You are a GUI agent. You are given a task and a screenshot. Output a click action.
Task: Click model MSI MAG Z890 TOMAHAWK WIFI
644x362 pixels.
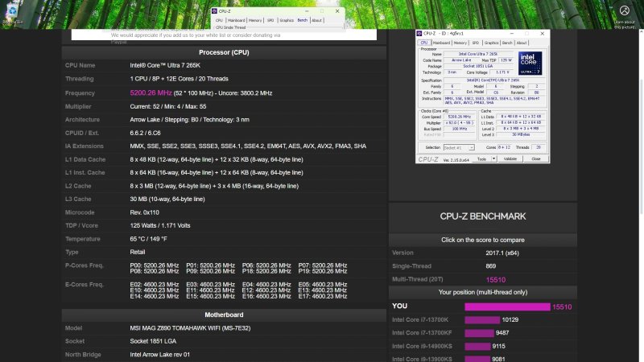coord(190,328)
